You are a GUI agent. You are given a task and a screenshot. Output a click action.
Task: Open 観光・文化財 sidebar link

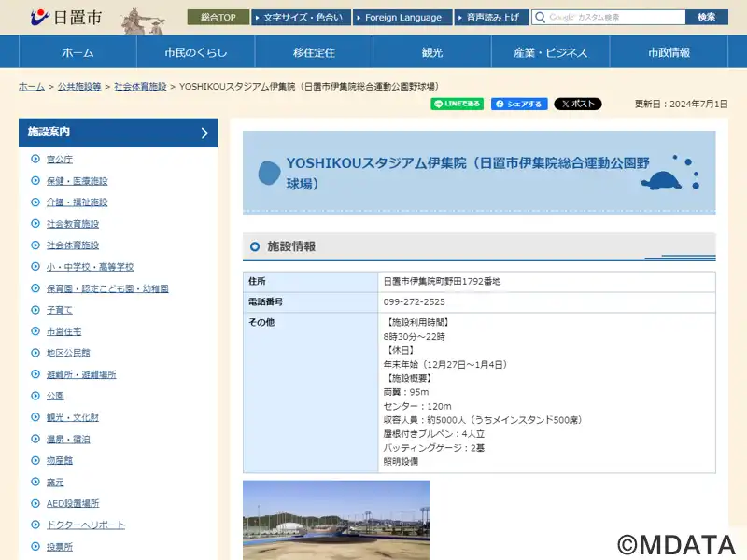point(73,417)
